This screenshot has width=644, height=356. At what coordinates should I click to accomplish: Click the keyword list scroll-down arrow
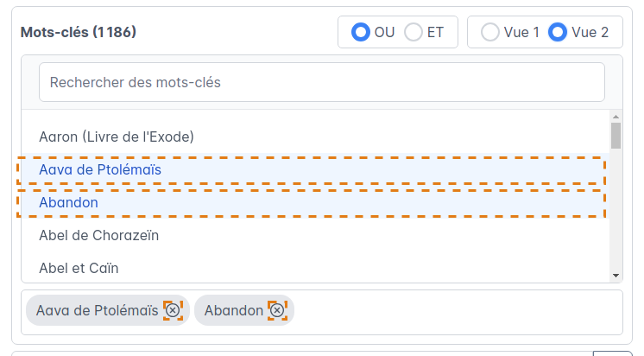pos(616,276)
